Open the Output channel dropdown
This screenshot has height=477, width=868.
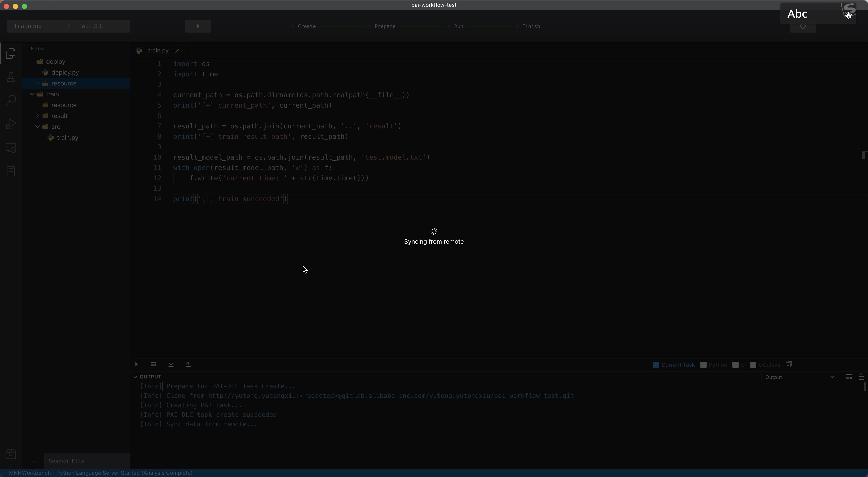coord(799,377)
